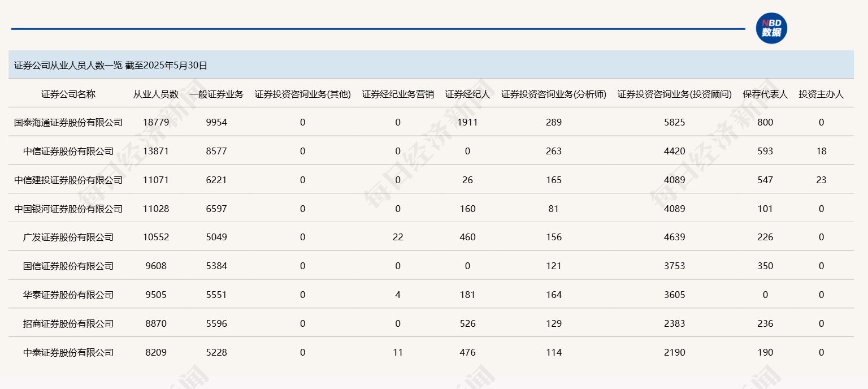Click the 证券投资咨询业务(投资顾问) header
This screenshot has width=868, height=389.
coord(675,94)
